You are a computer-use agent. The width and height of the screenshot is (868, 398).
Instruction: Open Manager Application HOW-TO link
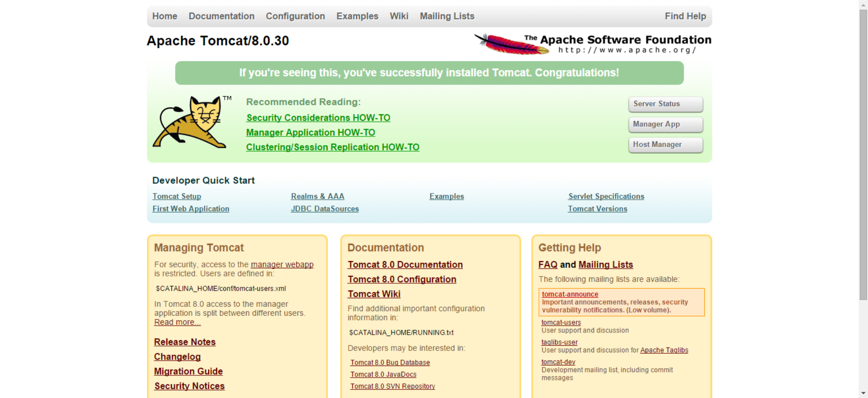click(x=311, y=133)
